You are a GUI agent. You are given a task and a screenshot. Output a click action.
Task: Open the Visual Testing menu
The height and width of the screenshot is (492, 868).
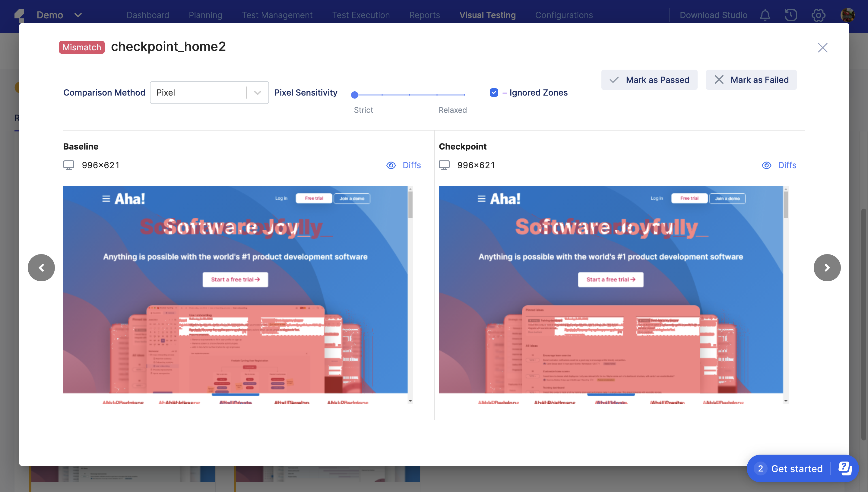(x=487, y=15)
